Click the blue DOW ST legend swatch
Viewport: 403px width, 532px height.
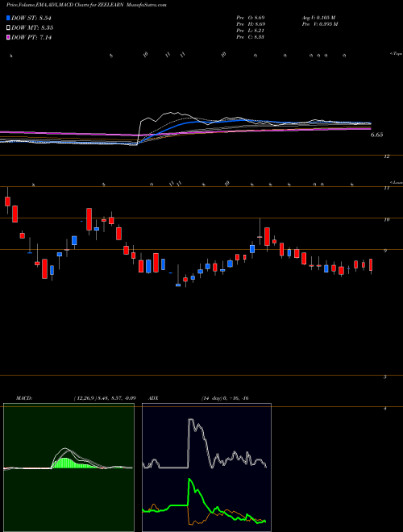click(8, 18)
